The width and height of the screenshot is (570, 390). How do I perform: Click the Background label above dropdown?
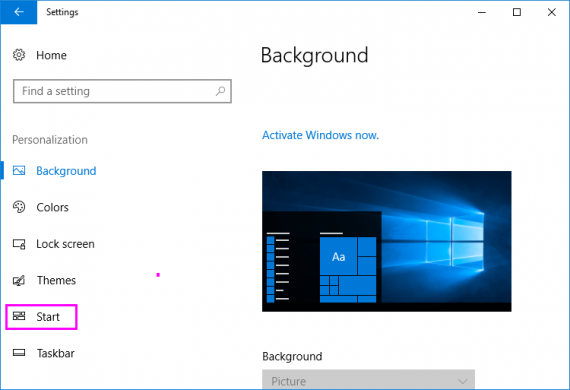[292, 357]
